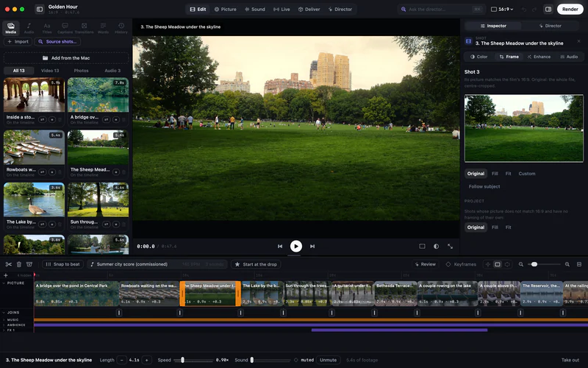Toggle Start at the drop
Image resolution: width=588 pixels, height=368 pixels.
(256, 264)
